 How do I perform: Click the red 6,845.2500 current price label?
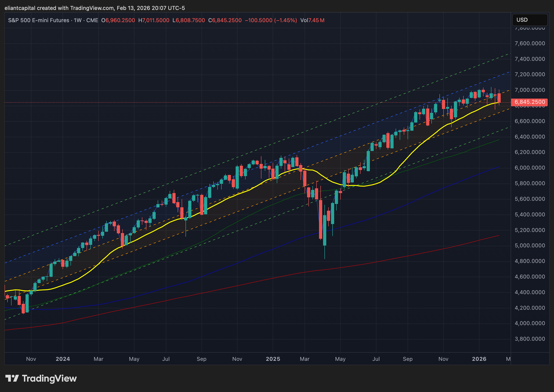click(x=529, y=102)
